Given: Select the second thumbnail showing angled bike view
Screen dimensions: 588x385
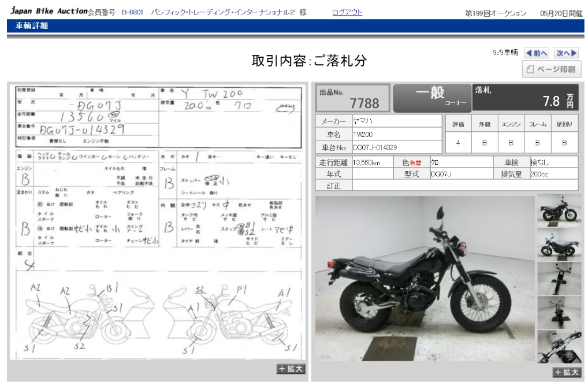Looking at the screenshot, I should click(x=559, y=245).
